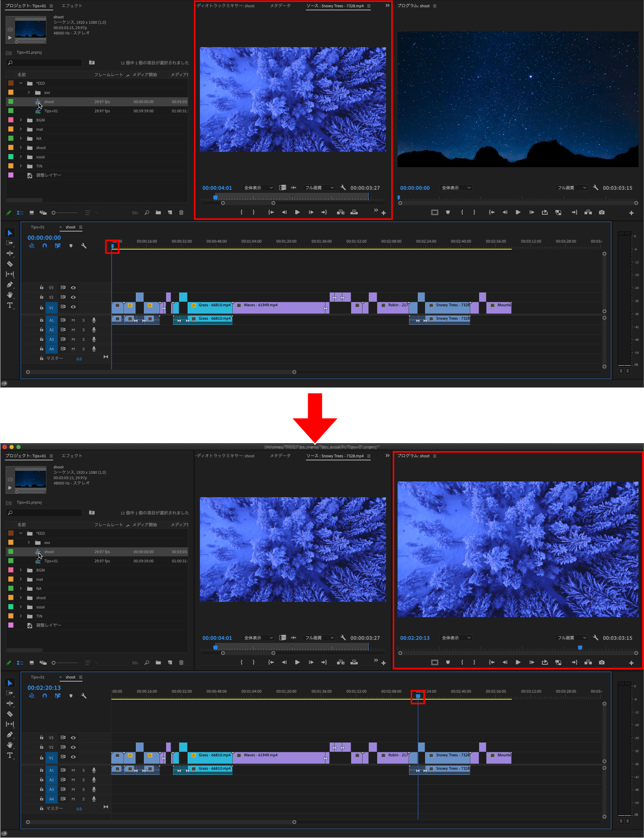Open source Button Editor plus, upper screenshot

point(383,213)
